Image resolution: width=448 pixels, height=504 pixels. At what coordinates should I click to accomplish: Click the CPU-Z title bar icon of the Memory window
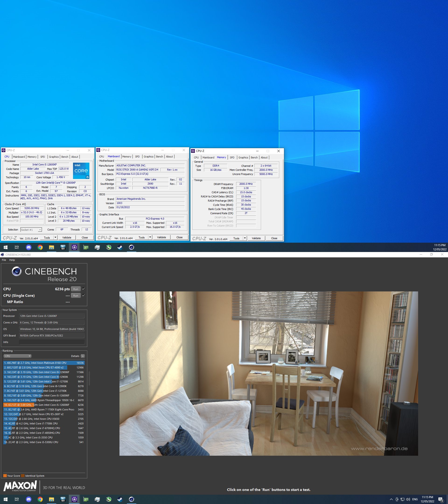tap(193, 151)
